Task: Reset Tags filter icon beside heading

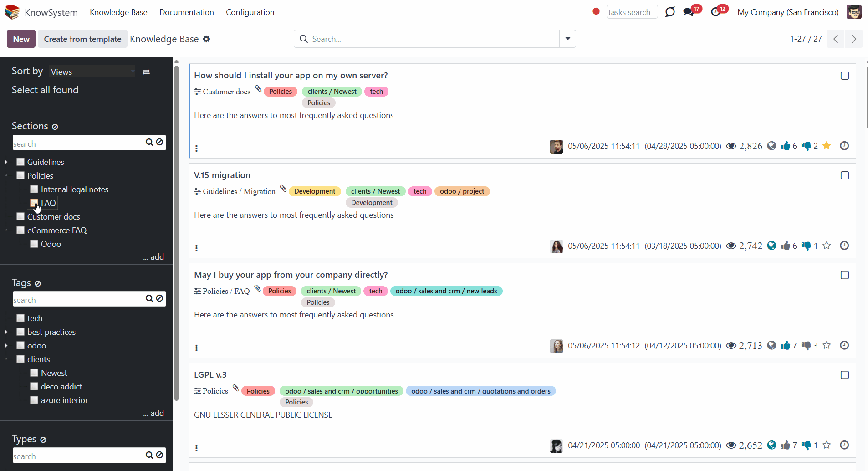Action: click(x=38, y=283)
